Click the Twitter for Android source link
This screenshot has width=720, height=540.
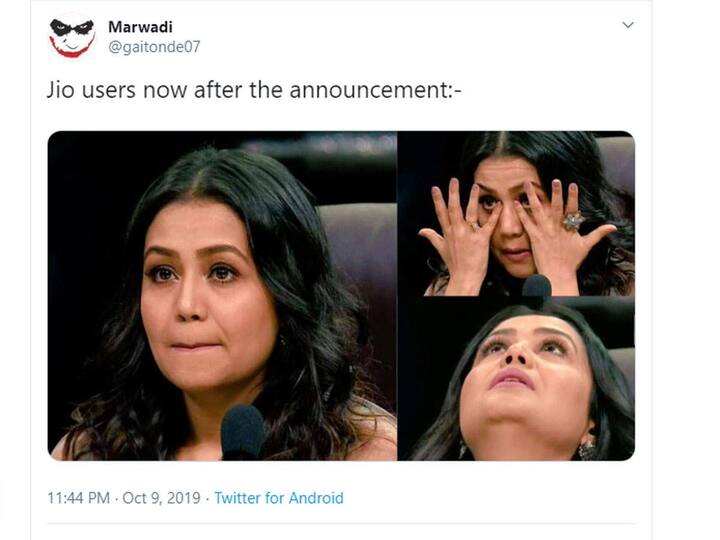[279, 497]
